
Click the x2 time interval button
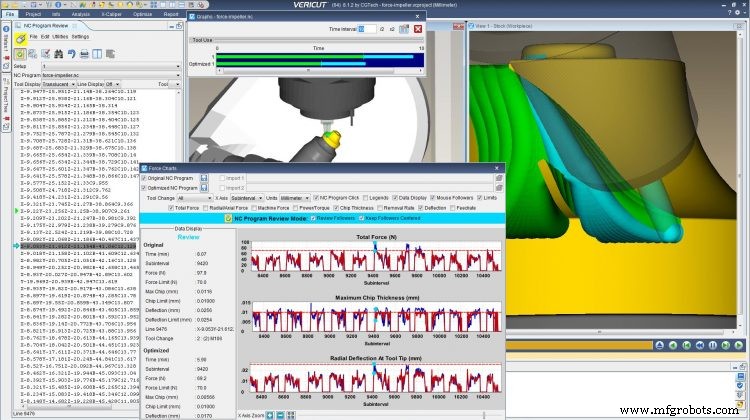tap(392, 29)
